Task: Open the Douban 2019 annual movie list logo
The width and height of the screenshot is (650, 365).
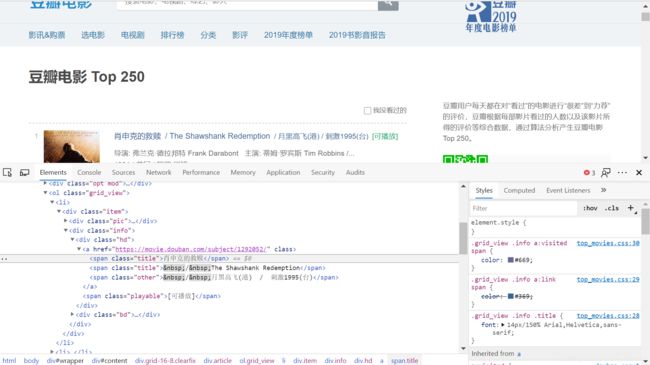Action: [x=490, y=16]
